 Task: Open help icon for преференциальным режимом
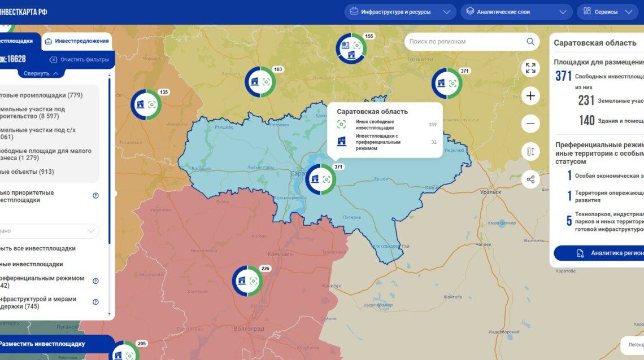click(x=95, y=281)
